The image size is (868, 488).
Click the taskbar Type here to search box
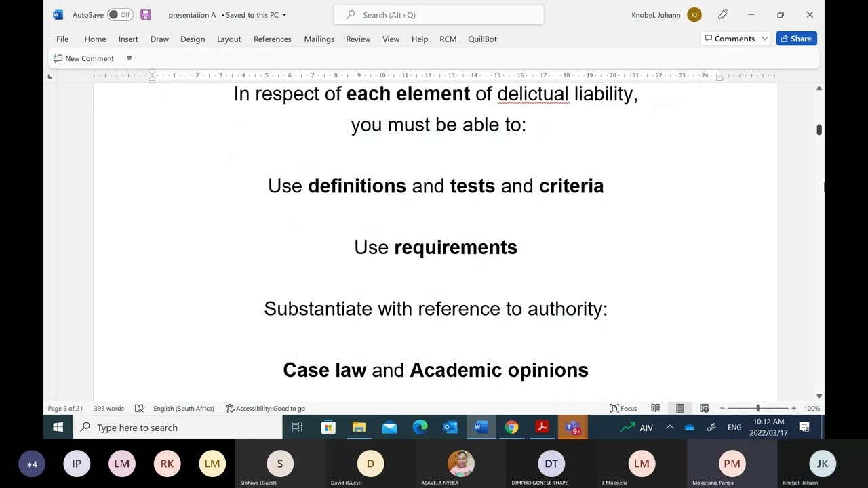178,428
